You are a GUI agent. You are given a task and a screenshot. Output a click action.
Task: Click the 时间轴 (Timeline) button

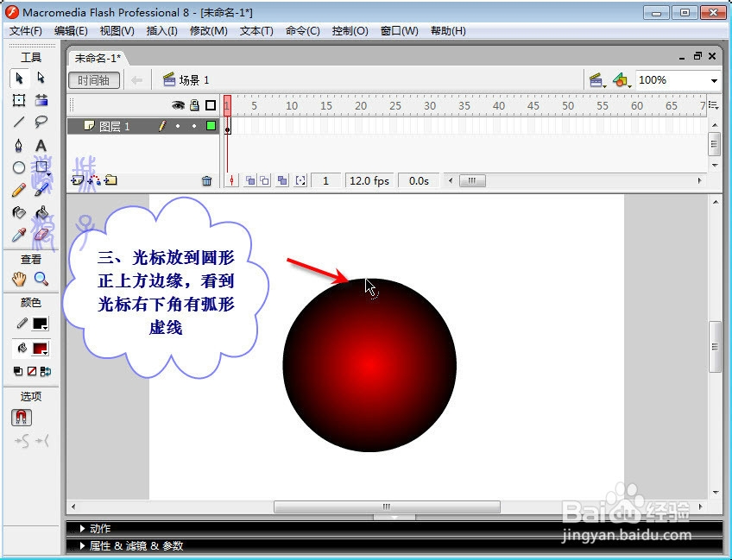click(93, 79)
